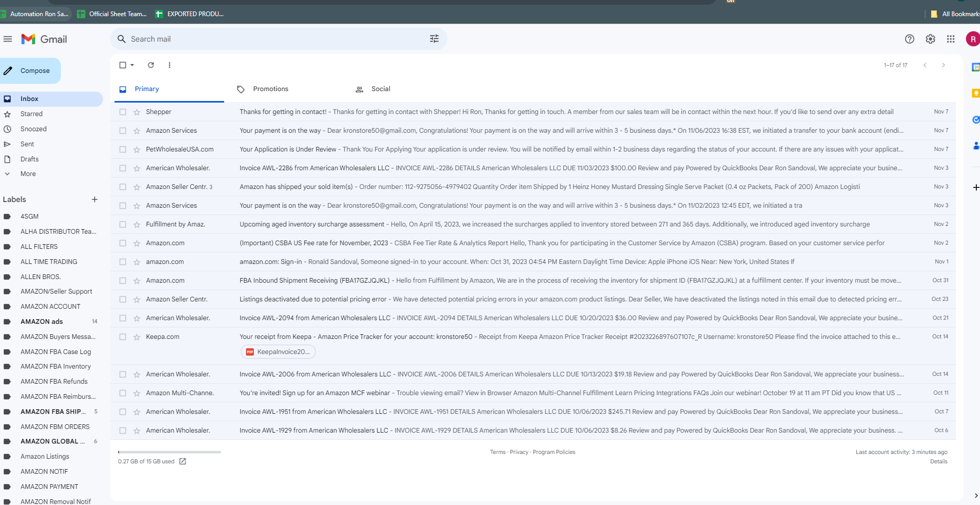Star the Fulfillment by Amazon email

coord(137,224)
